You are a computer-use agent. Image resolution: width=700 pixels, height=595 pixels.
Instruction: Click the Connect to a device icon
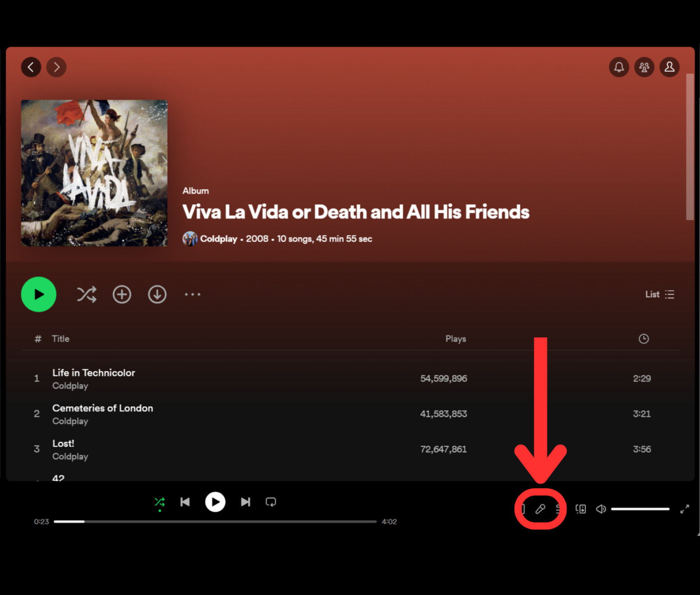tap(581, 509)
